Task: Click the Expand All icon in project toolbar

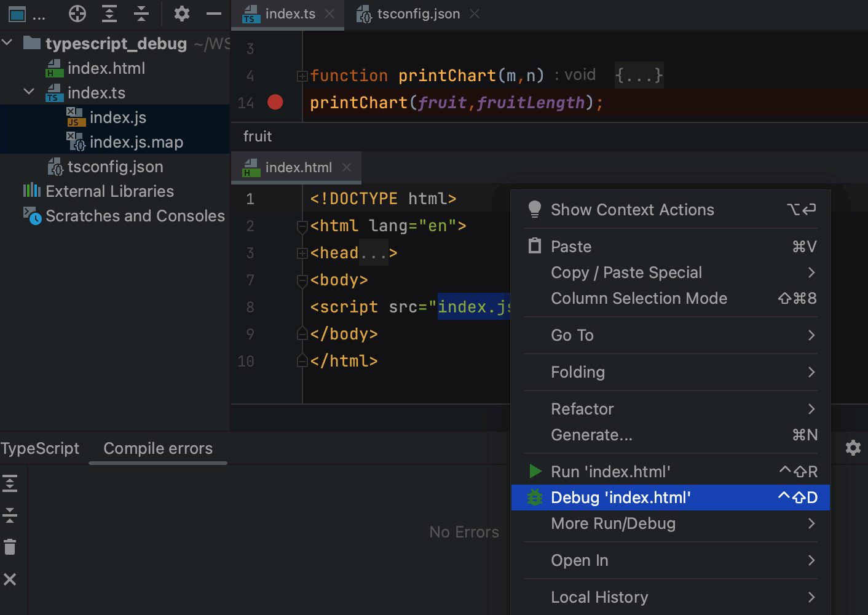Action: (109, 14)
